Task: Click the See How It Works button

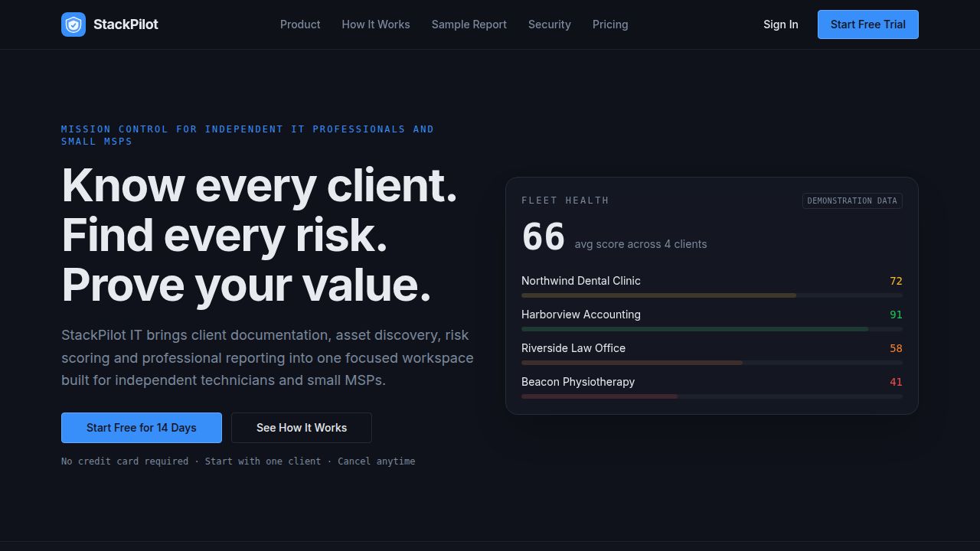Action: [302, 428]
